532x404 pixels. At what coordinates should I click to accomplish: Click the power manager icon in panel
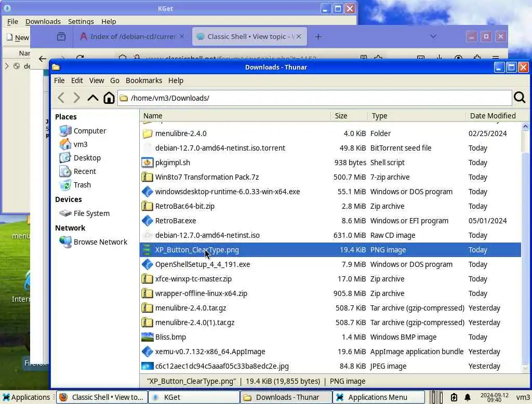click(454, 397)
